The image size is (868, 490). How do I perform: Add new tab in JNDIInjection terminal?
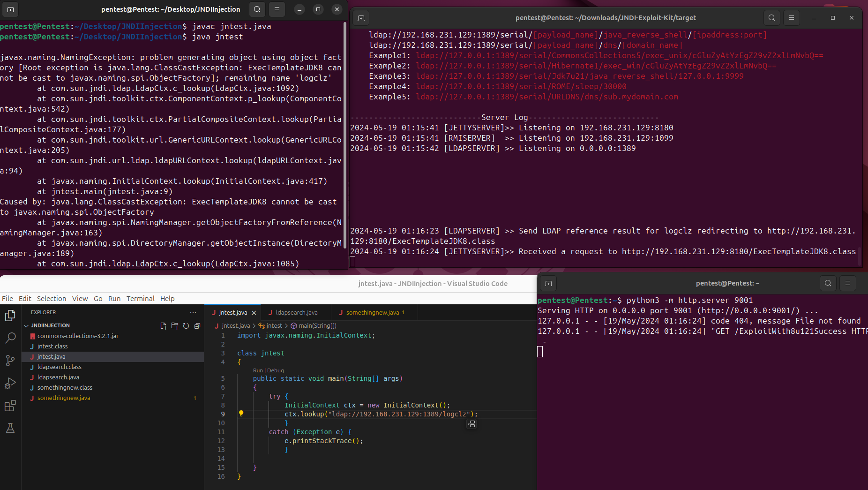(10, 9)
